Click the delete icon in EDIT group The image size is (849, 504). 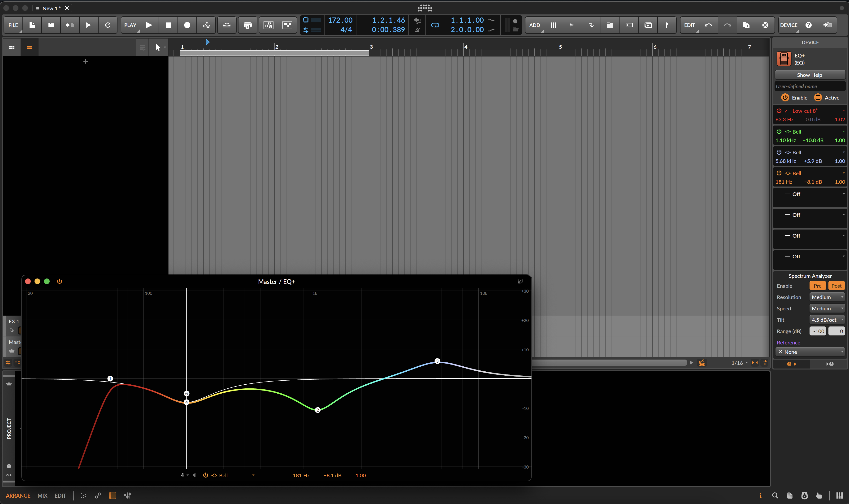[x=765, y=25]
